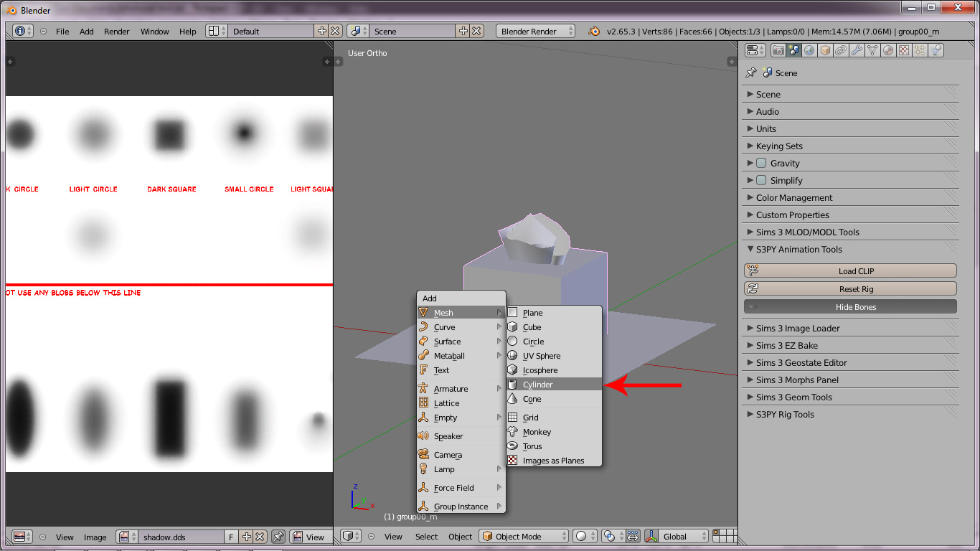Enable the Gravity checkbox
980x551 pixels.
[761, 164]
